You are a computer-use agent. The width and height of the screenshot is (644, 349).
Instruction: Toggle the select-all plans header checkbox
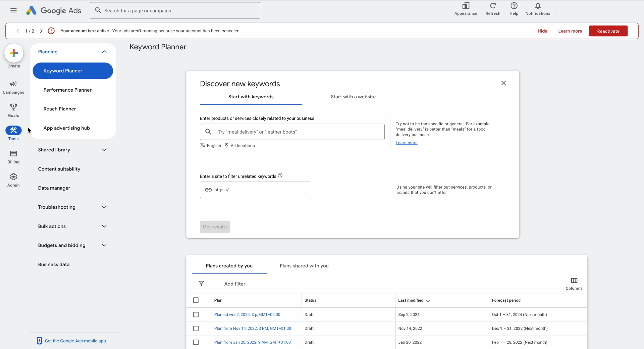click(196, 300)
